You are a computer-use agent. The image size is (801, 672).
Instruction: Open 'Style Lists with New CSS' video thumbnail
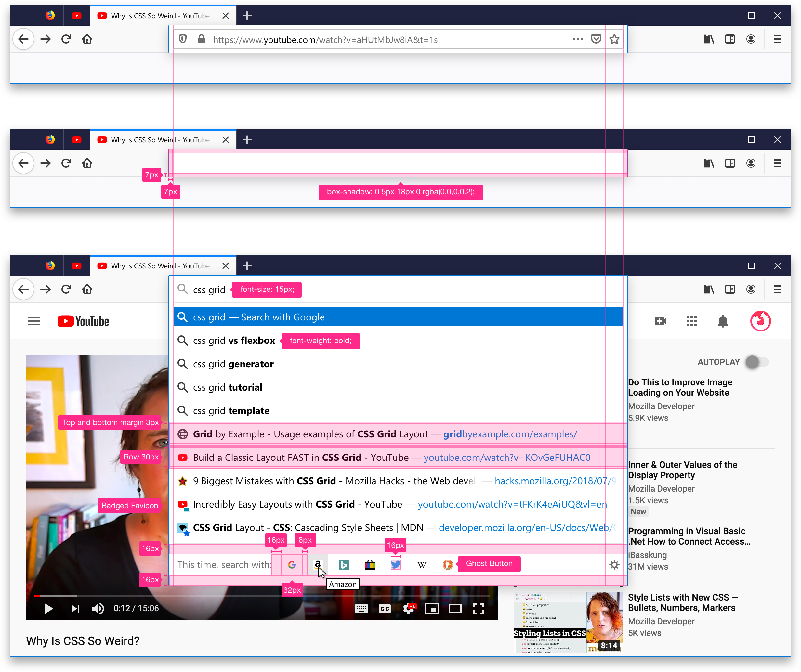(568, 622)
